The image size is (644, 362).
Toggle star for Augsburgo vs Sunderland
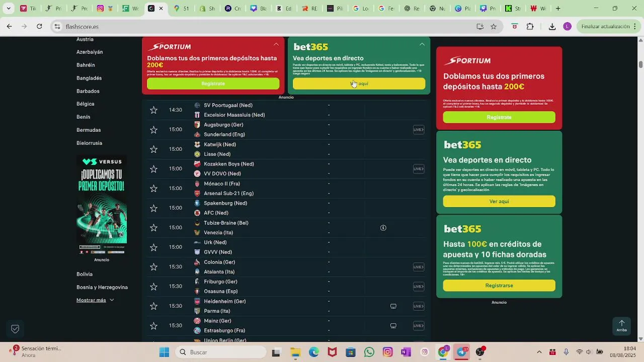[153, 130]
